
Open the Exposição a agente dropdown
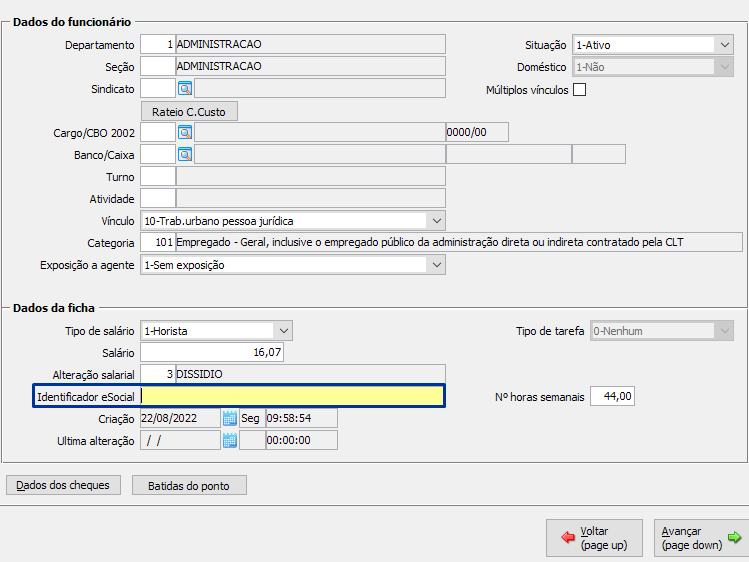click(437, 265)
